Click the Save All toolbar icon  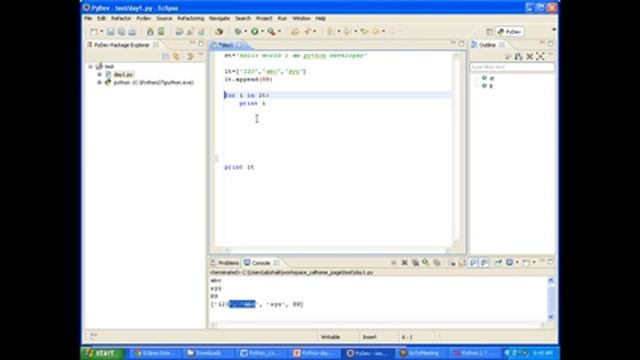[x=121, y=31]
